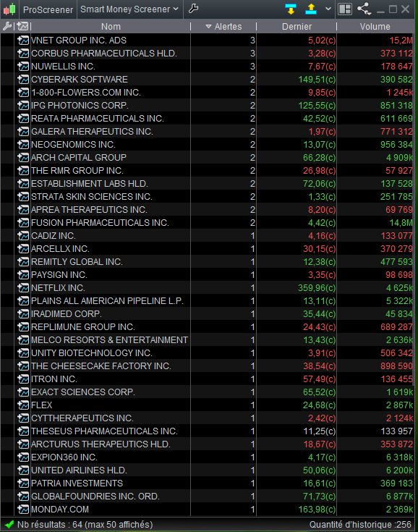Open chart icon for FLEX
Viewport: 418px width, 532px height.
coord(23,405)
